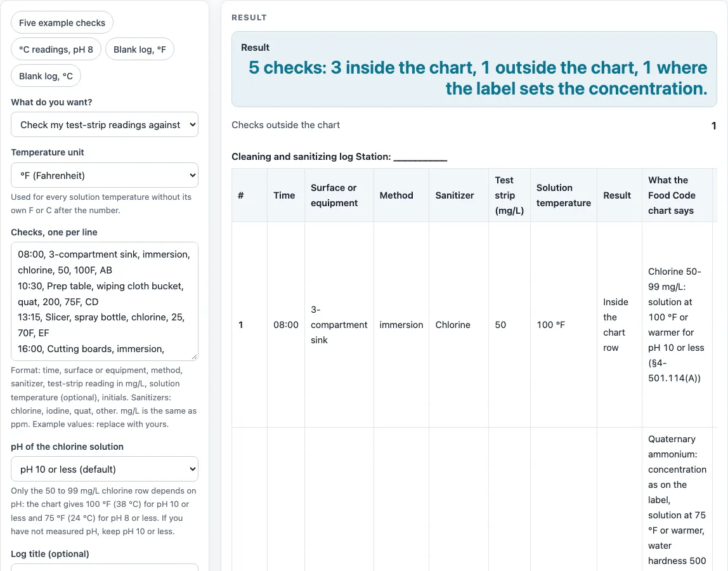728x571 pixels.
Task: Select the result headline about 5 checks
Action: pyautogui.click(x=478, y=77)
